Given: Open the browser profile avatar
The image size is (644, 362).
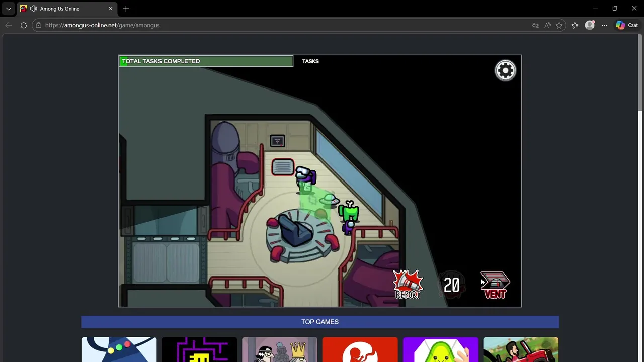Looking at the screenshot, I should click(590, 25).
